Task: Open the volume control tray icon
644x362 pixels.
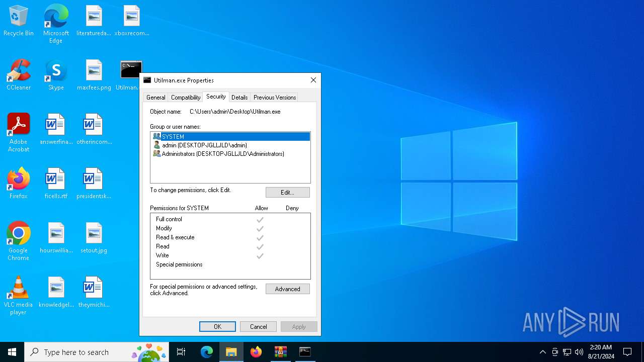Action: 579,352
